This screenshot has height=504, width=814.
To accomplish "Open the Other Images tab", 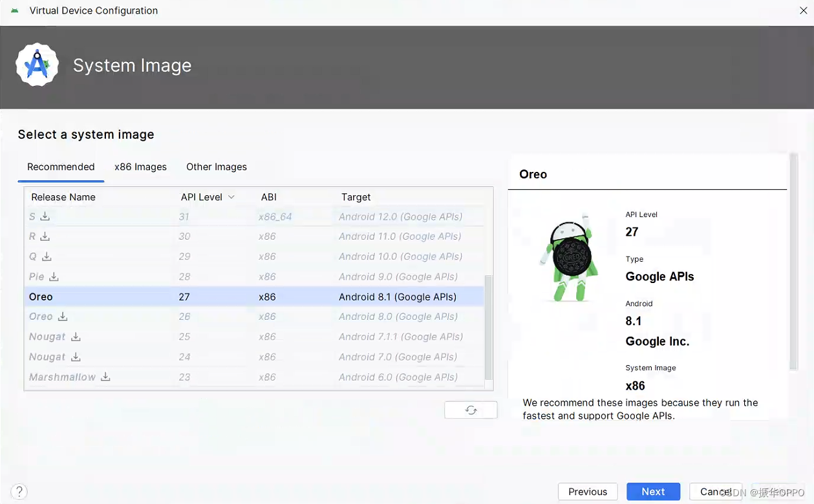I will [x=217, y=167].
